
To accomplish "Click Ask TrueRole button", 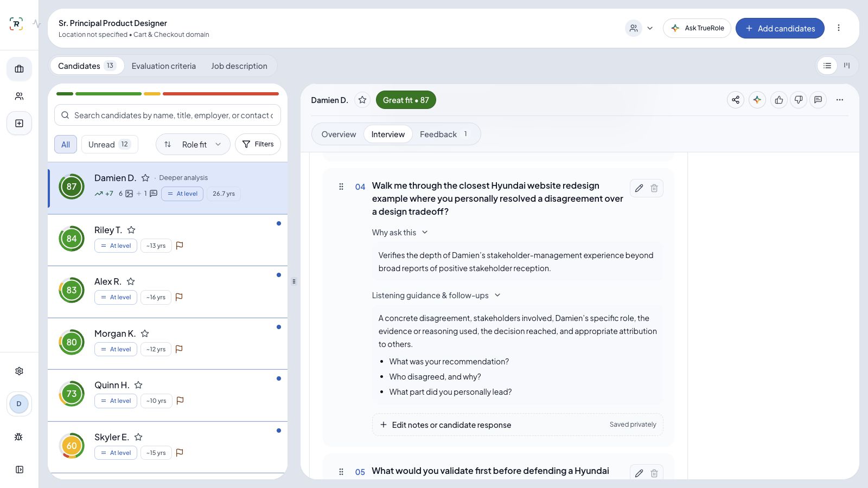I will click(x=697, y=28).
